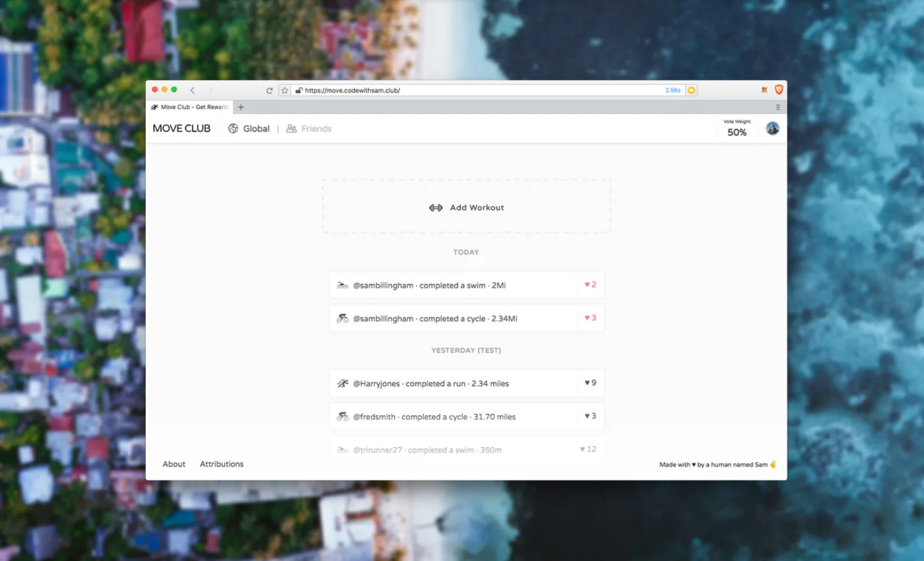Open the Friends people icon

[291, 129]
